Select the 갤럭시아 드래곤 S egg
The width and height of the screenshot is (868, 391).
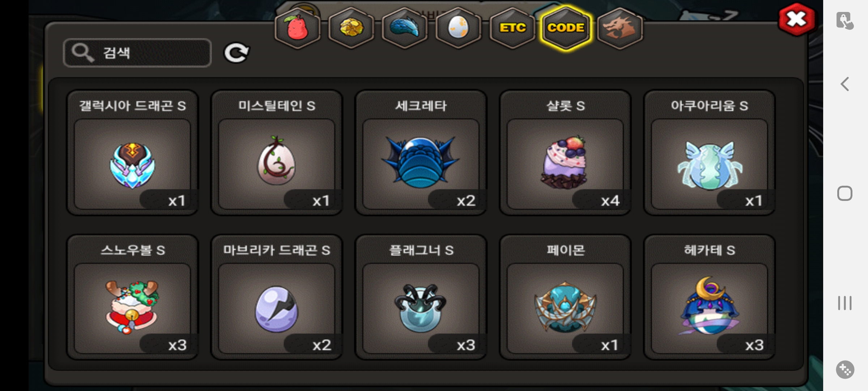(132, 153)
